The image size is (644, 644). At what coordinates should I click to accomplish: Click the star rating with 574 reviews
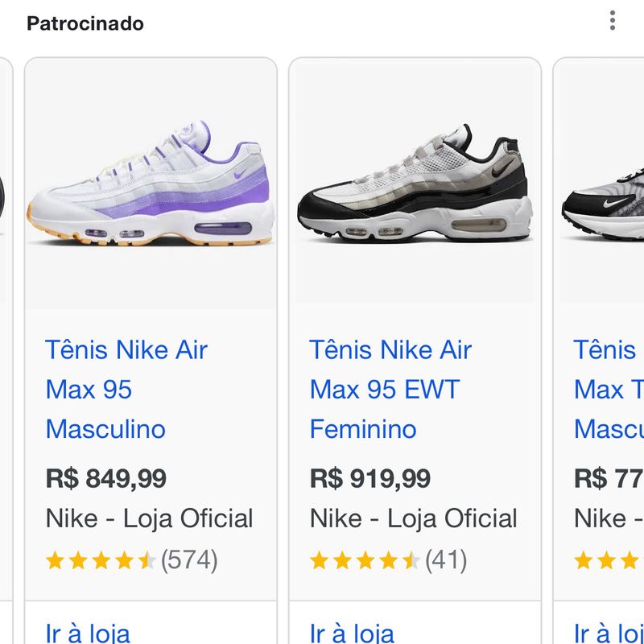101,560
